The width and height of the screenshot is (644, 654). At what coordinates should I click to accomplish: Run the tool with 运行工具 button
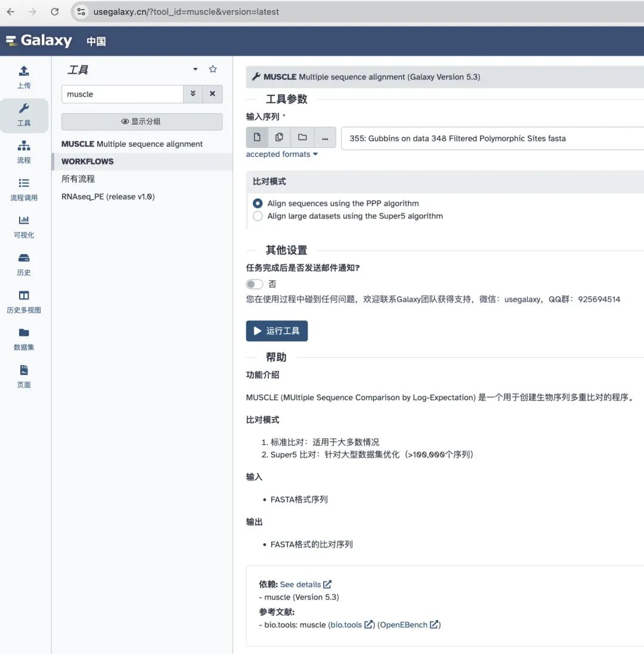point(277,331)
